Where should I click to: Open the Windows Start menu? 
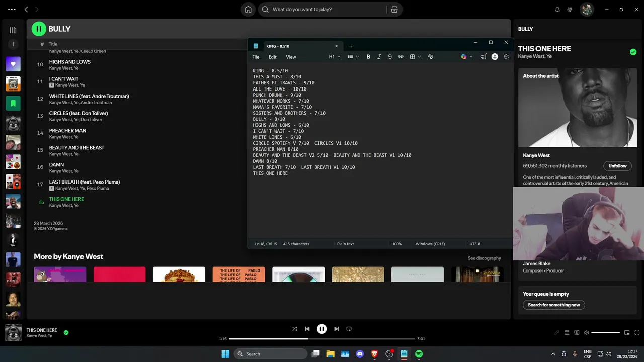pyautogui.click(x=225, y=354)
